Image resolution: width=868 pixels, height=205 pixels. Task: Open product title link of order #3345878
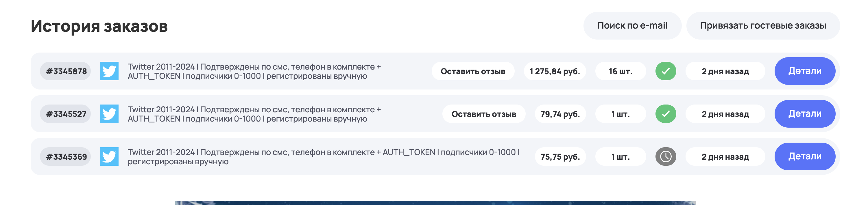[254, 71]
